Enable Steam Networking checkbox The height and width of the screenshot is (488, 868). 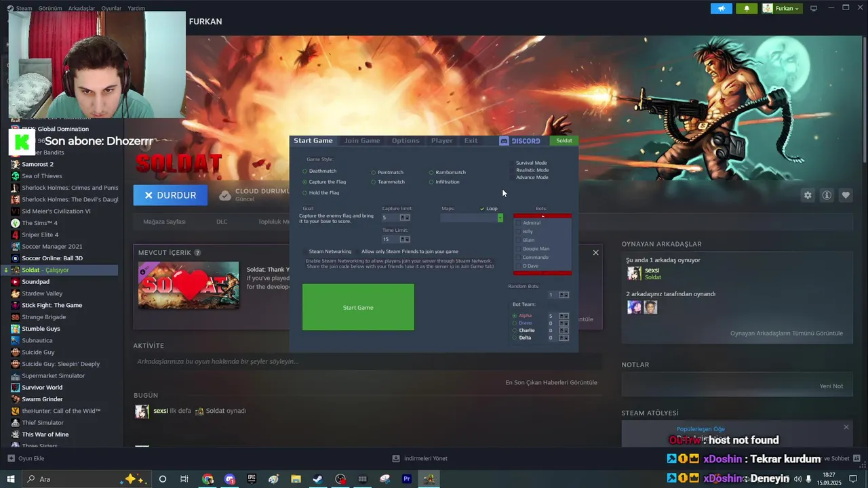pyautogui.click(x=305, y=251)
